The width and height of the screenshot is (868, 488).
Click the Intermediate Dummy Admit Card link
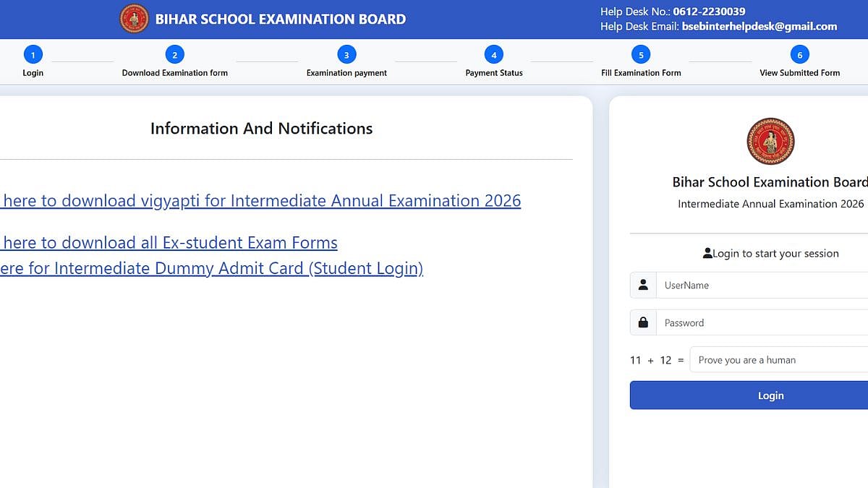click(x=211, y=268)
